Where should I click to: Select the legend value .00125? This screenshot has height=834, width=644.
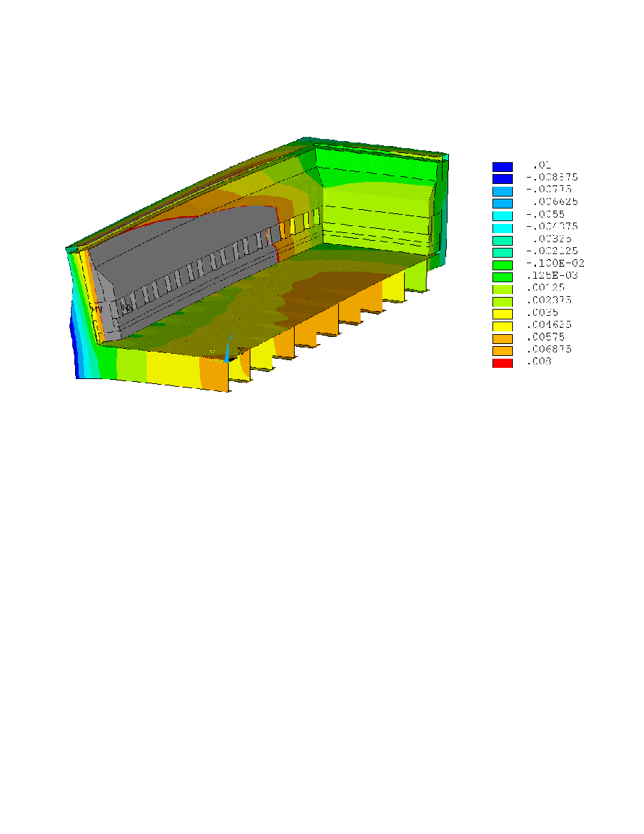click(x=546, y=287)
